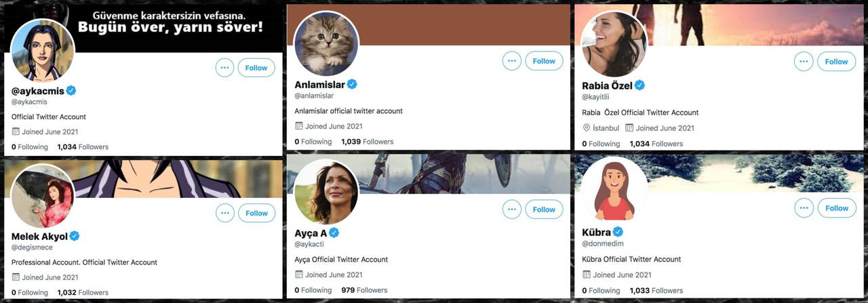View @aykacmis's 1,034 Followers list
Image resolution: width=868 pixels, height=303 pixels.
tap(83, 146)
